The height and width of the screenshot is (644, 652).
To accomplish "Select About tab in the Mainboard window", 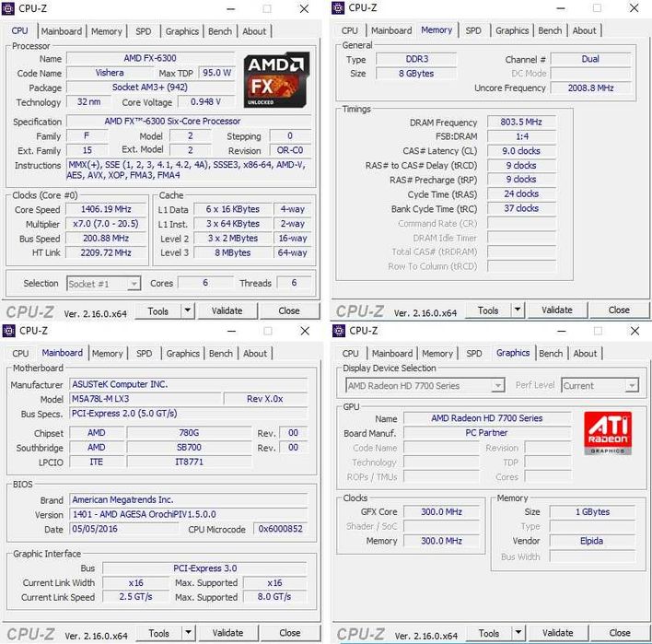I will click(x=255, y=353).
